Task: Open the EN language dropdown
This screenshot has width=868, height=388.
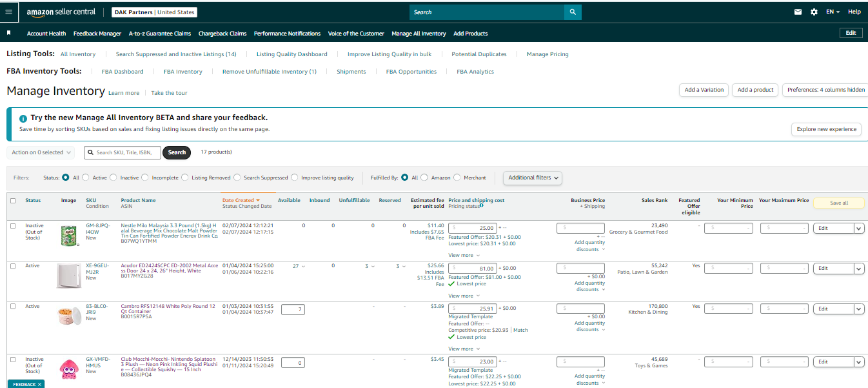Action: (833, 12)
